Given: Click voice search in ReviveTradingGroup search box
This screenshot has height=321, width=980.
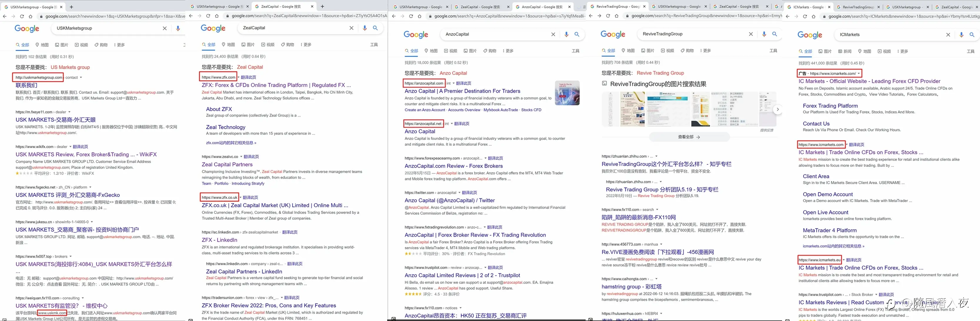Looking at the screenshot, I should click(764, 34).
